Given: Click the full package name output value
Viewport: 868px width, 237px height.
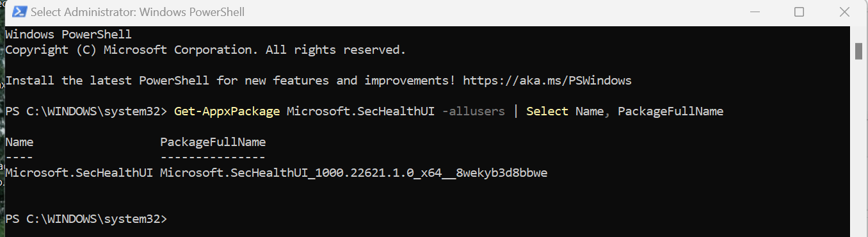Looking at the screenshot, I should click(x=354, y=173).
